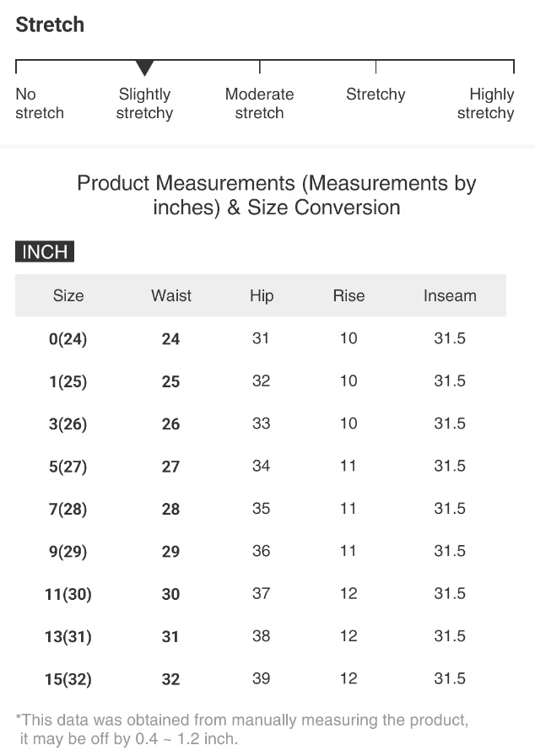Select the 9(29) size row

(x=68, y=552)
